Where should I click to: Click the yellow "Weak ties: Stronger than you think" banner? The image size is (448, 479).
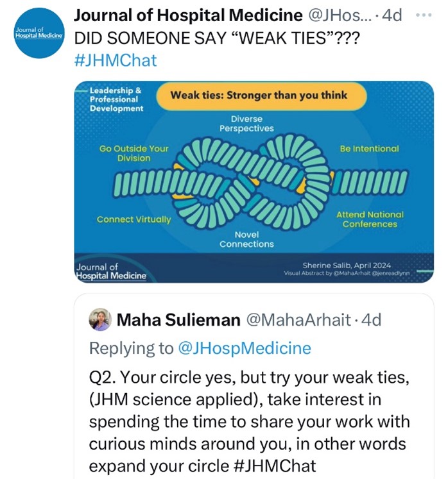click(259, 96)
